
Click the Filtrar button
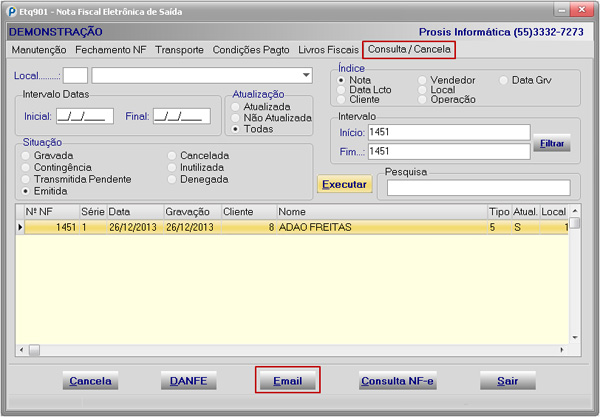pos(552,143)
